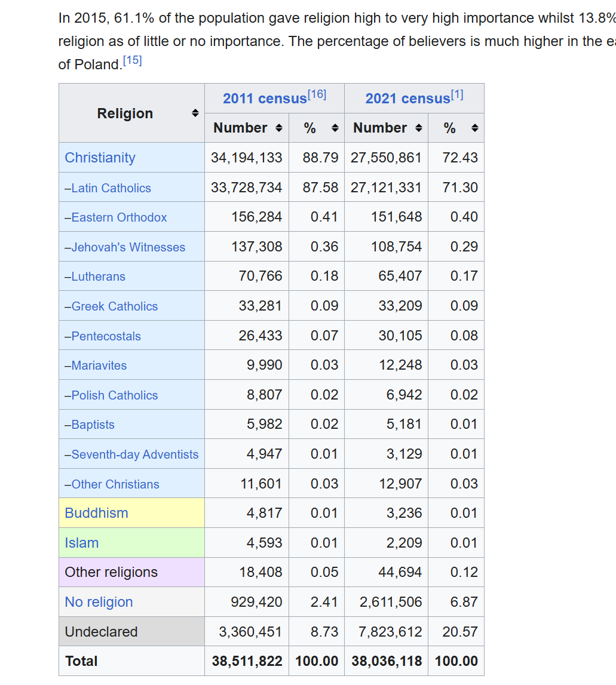
Task: Open the 2021 census link
Action: click(407, 99)
